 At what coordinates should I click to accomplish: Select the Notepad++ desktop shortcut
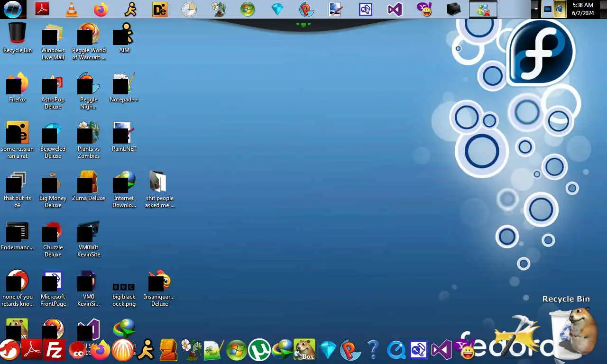click(124, 87)
